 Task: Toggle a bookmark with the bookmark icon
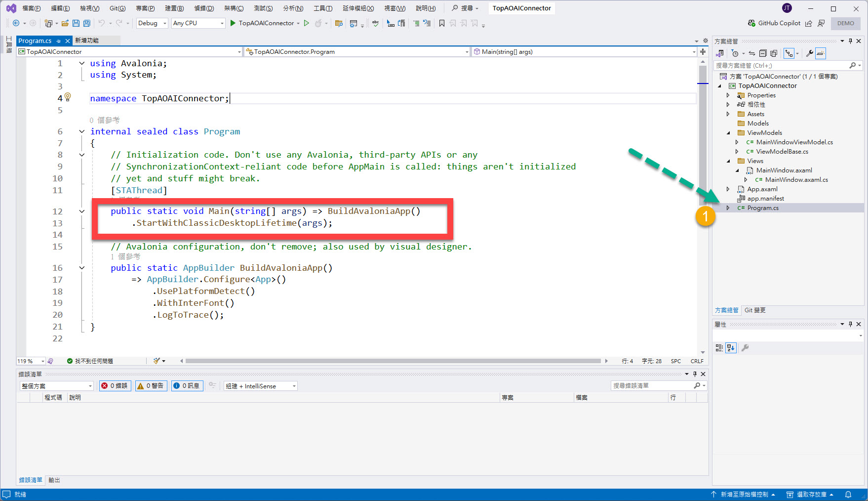click(x=442, y=23)
